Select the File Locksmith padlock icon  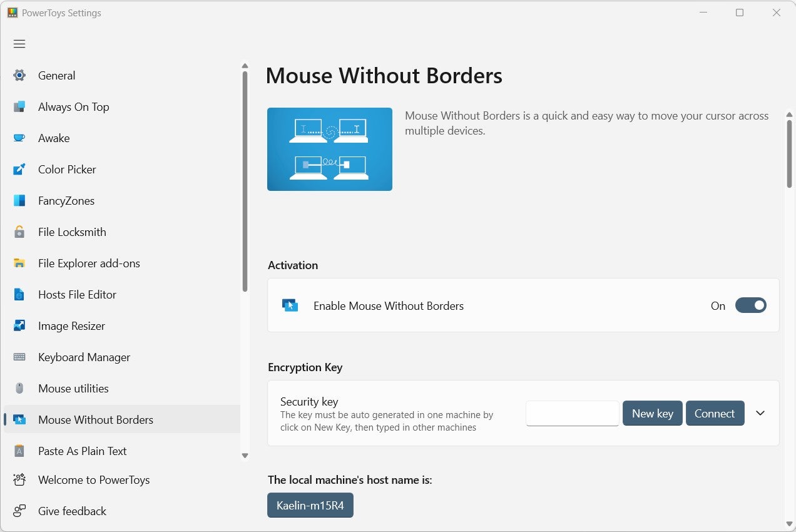(19, 232)
